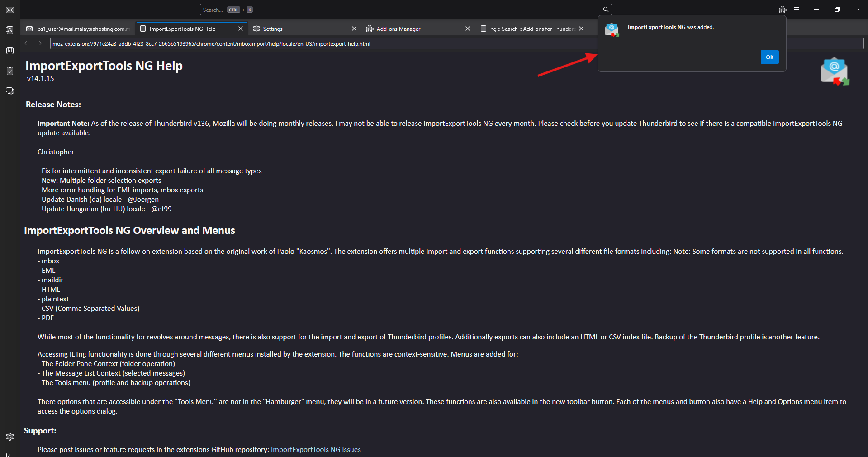Click OK on the add-on notification
Screen dimensions: 868x457
click(769, 57)
